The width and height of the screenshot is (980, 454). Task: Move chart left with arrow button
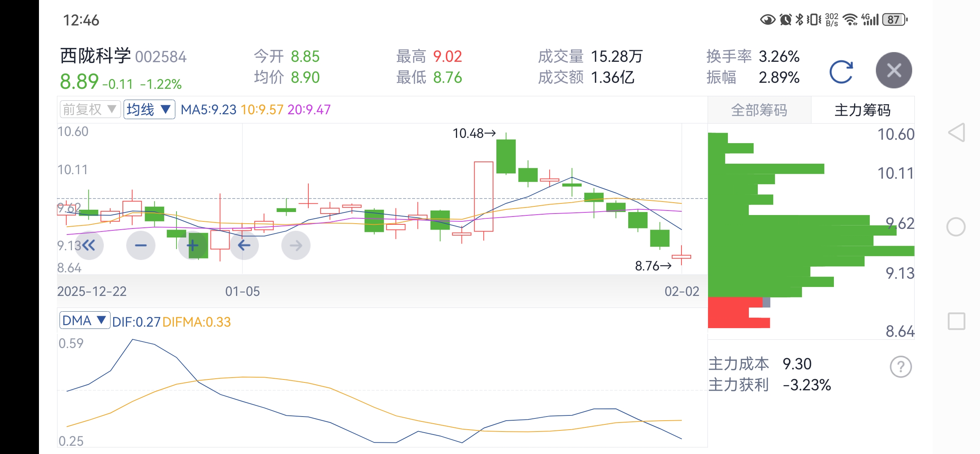[x=244, y=245]
